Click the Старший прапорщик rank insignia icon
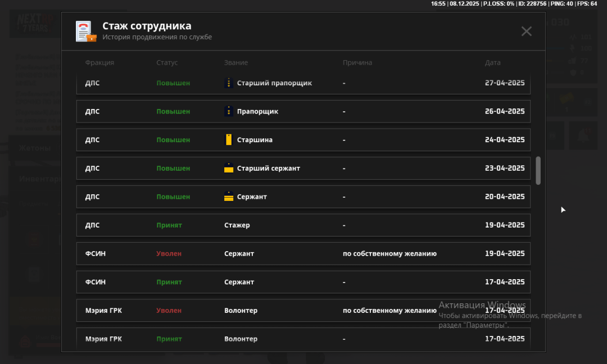 pos(228,83)
